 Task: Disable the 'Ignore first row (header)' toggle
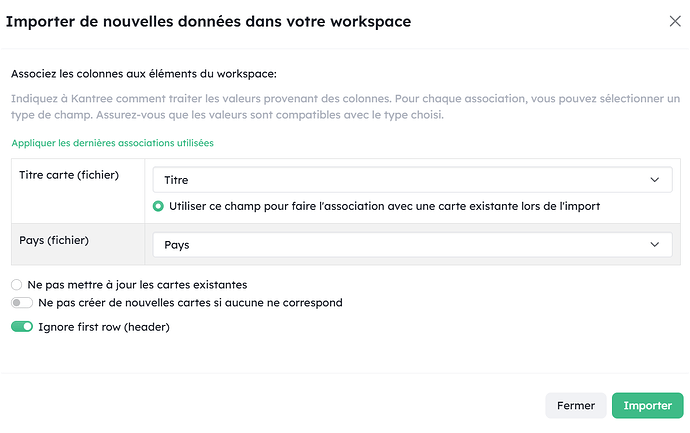[x=21, y=327]
